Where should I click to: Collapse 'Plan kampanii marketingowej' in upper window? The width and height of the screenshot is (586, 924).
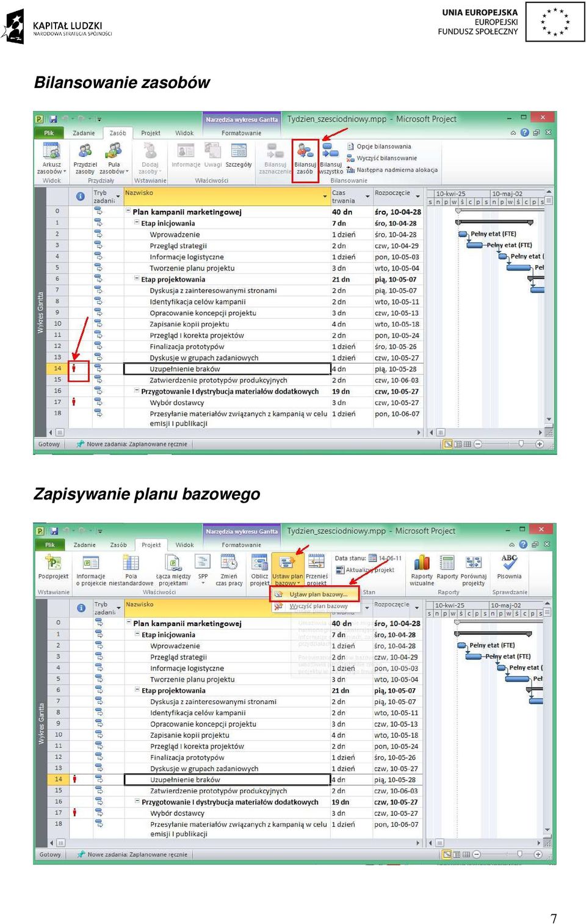point(128,212)
